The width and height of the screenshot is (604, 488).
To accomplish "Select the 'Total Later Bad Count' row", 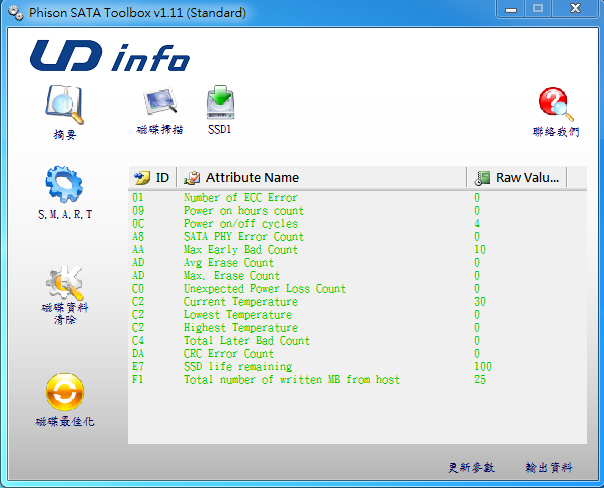I will (357, 340).
